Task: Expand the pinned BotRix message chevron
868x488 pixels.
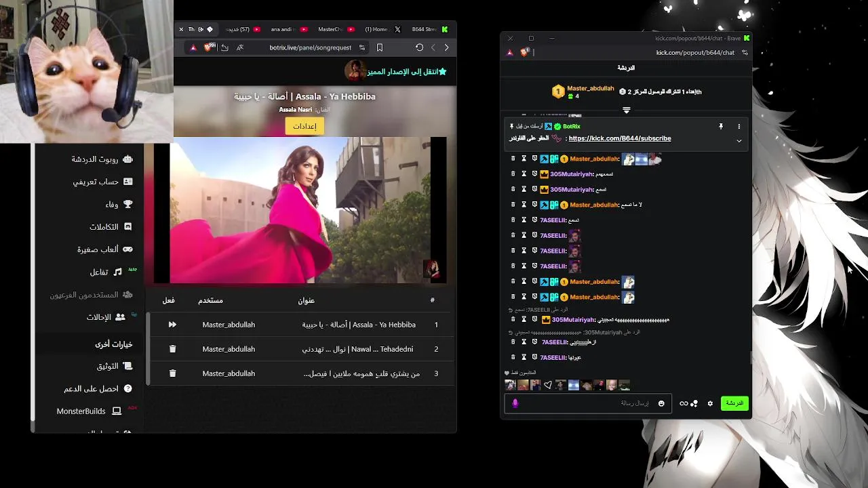Action: tap(739, 141)
